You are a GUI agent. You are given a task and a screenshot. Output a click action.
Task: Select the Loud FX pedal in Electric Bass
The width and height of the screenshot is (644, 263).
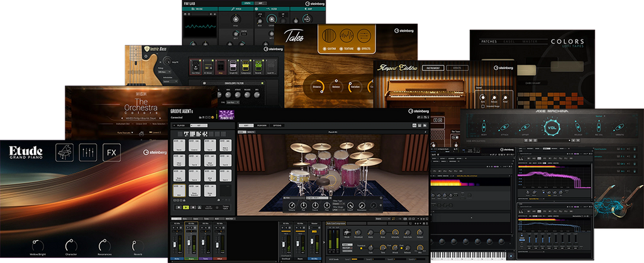271,67
